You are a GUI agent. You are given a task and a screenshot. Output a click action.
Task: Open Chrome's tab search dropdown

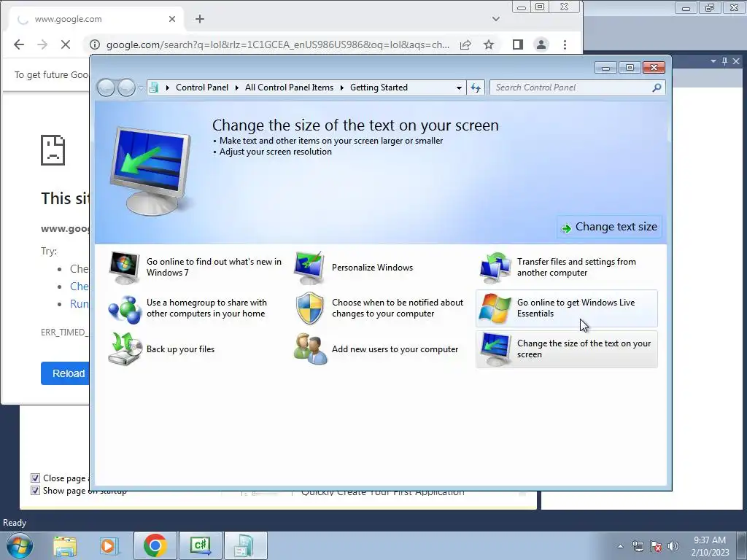coord(496,19)
